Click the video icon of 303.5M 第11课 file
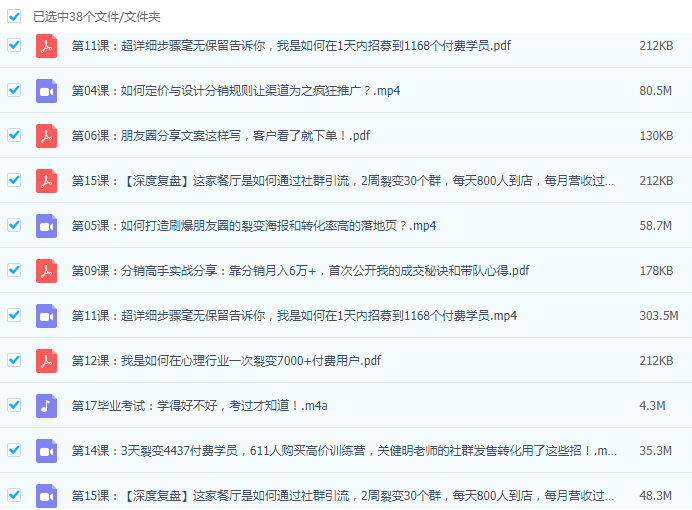Image resolution: width=692 pixels, height=510 pixels. (x=46, y=316)
